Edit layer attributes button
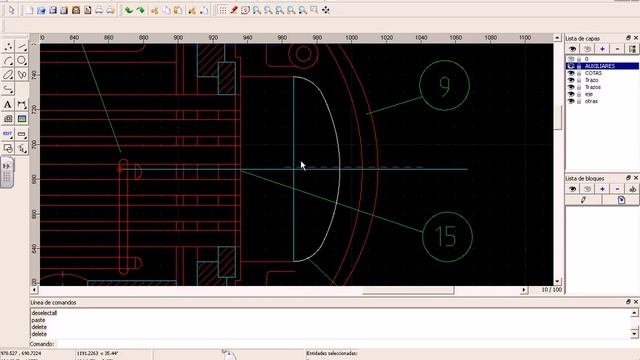Viewport: 640px width, 360px height. (x=632, y=49)
